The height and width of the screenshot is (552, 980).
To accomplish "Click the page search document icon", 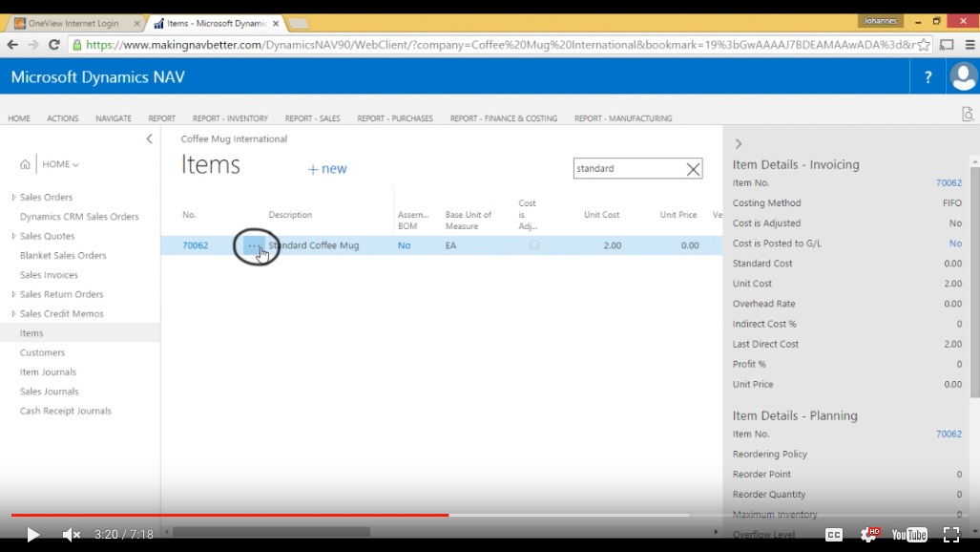I will (x=969, y=115).
